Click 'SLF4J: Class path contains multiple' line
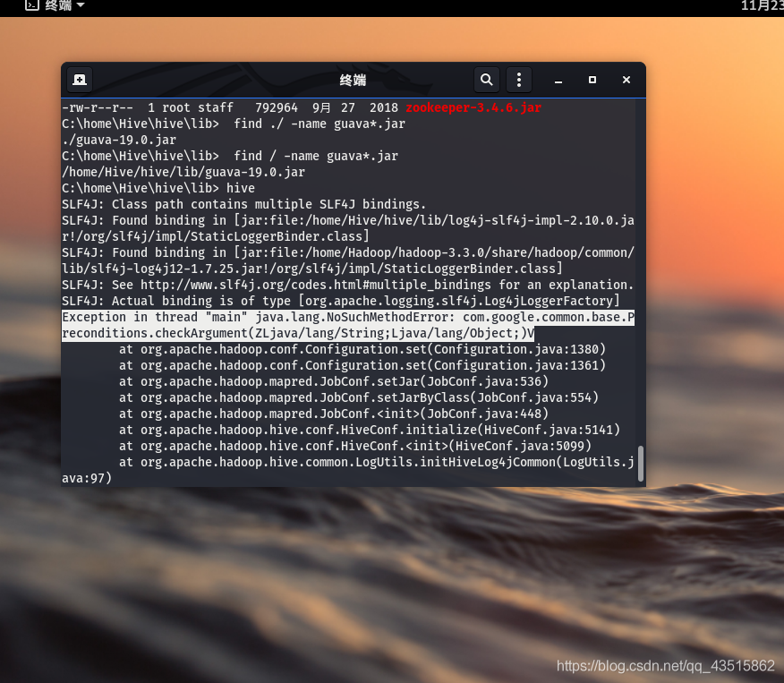Viewport: 784px width, 683px height. 244,204
